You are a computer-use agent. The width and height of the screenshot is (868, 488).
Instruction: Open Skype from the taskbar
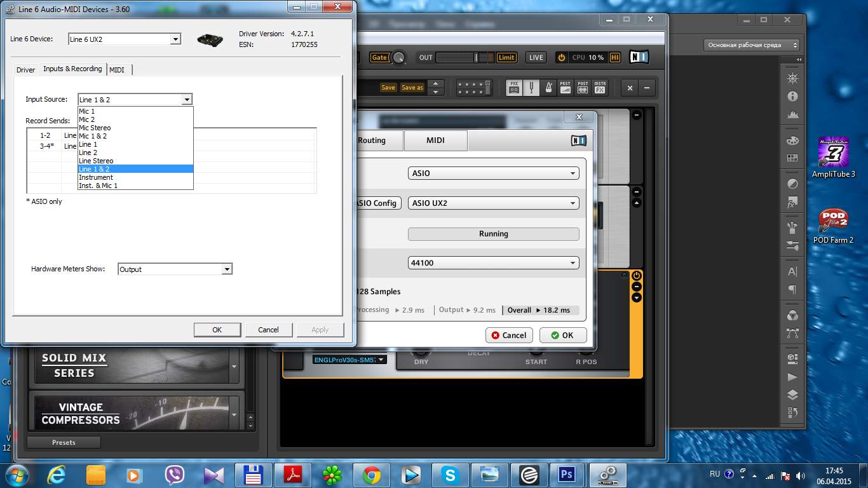[x=451, y=475]
